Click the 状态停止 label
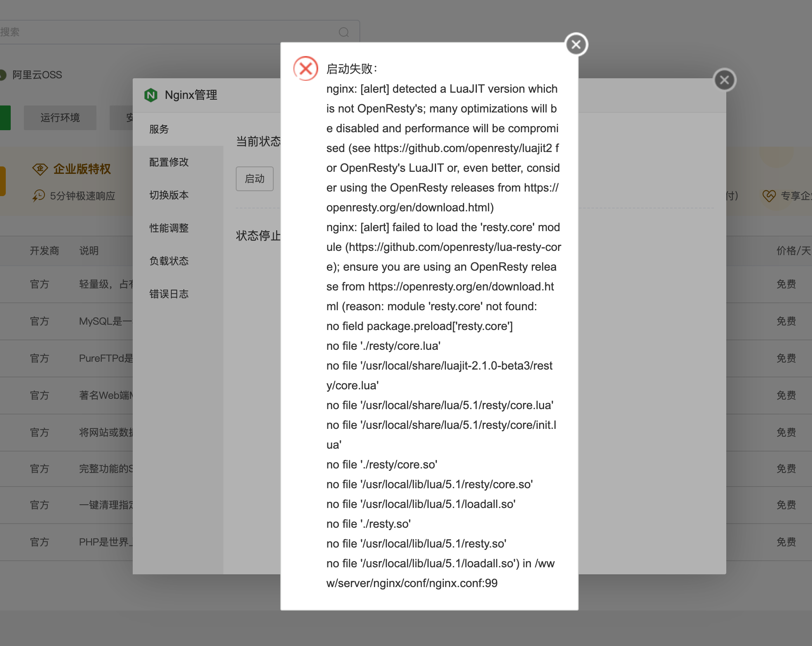Screen dimensions: 812x646 pos(258,236)
